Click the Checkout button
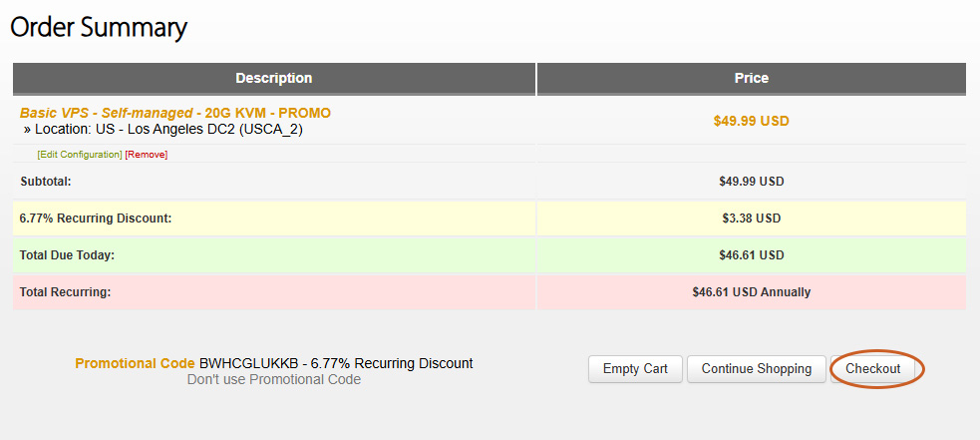The height and width of the screenshot is (440, 980). point(872,369)
